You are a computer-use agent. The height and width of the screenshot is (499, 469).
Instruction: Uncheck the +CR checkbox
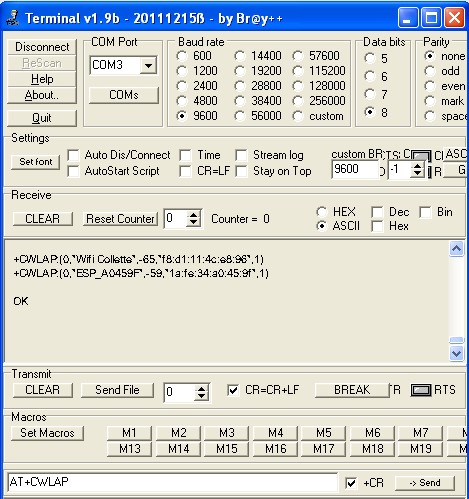(351, 483)
